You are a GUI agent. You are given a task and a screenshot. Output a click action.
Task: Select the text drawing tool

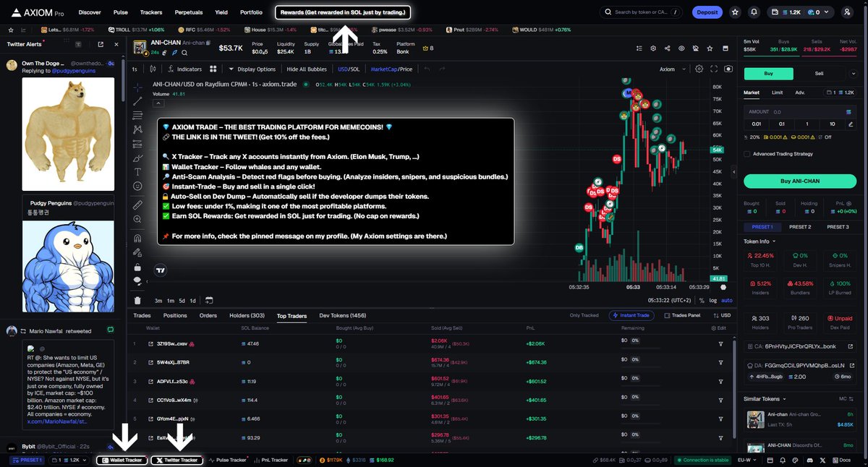137,171
